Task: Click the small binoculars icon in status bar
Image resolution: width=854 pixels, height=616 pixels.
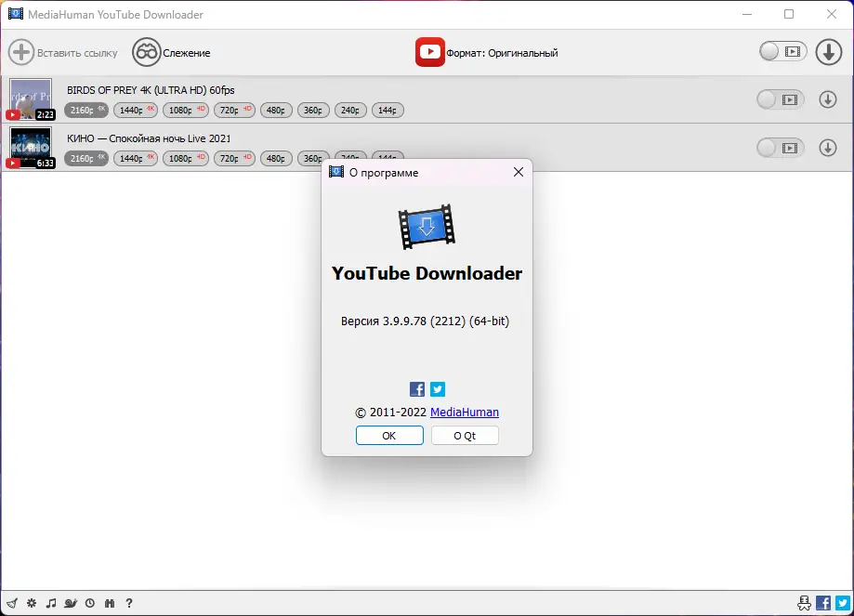Action: tap(110, 603)
